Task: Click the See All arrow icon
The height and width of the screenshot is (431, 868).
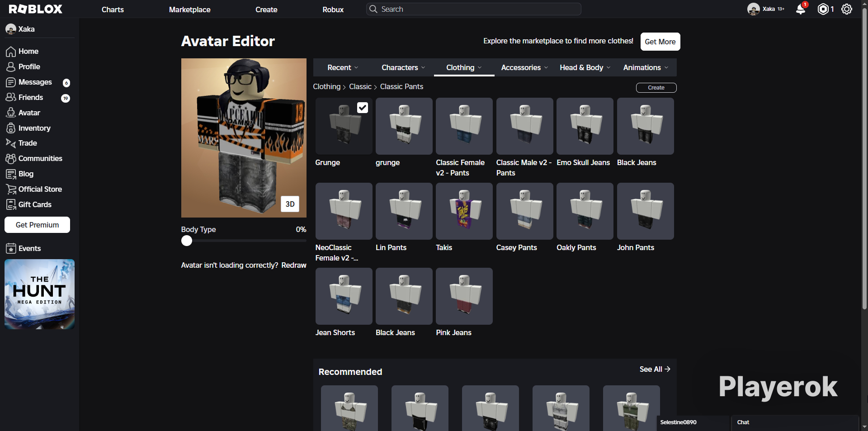Action: pyautogui.click(x=667, y=369)
